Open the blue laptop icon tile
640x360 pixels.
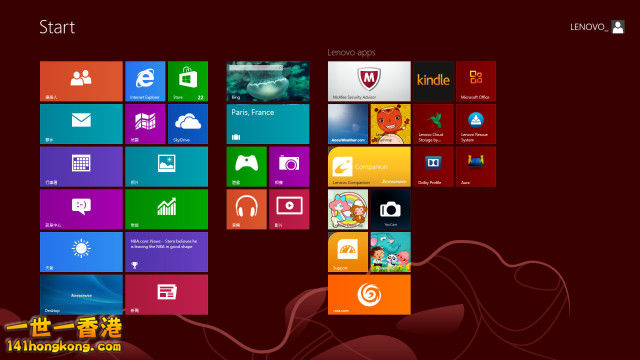point(476,167)
